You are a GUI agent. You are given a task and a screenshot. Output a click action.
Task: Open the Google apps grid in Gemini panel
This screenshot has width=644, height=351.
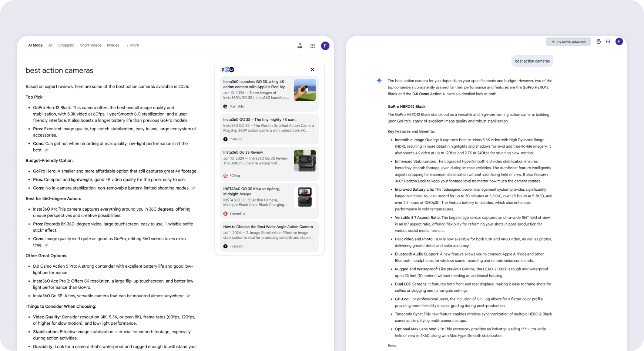click(x=608, y=41)
